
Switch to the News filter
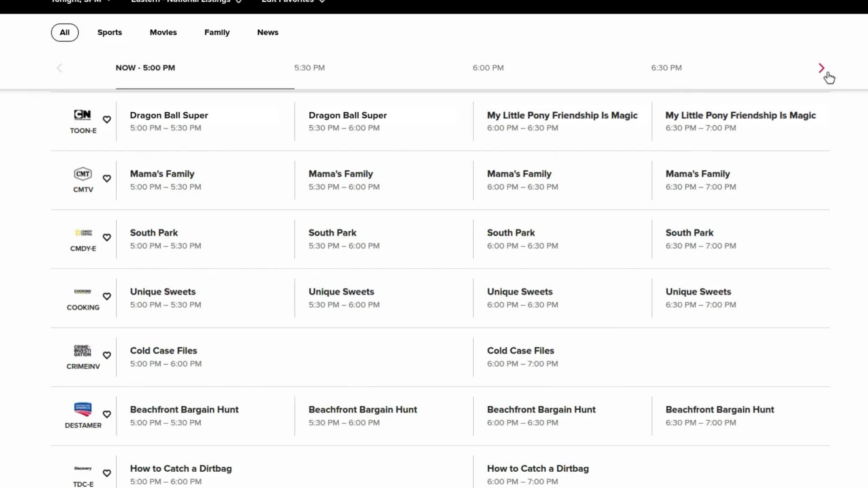click(268, 33)
